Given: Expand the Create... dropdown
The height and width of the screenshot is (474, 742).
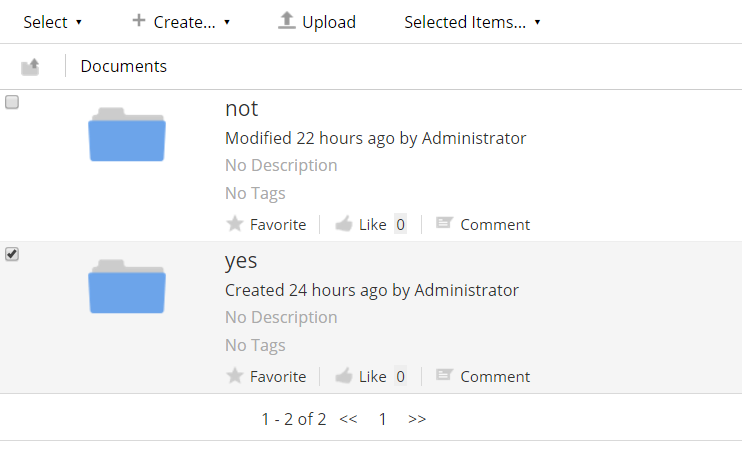Looking at the screenshot, I should coord(181,22).
